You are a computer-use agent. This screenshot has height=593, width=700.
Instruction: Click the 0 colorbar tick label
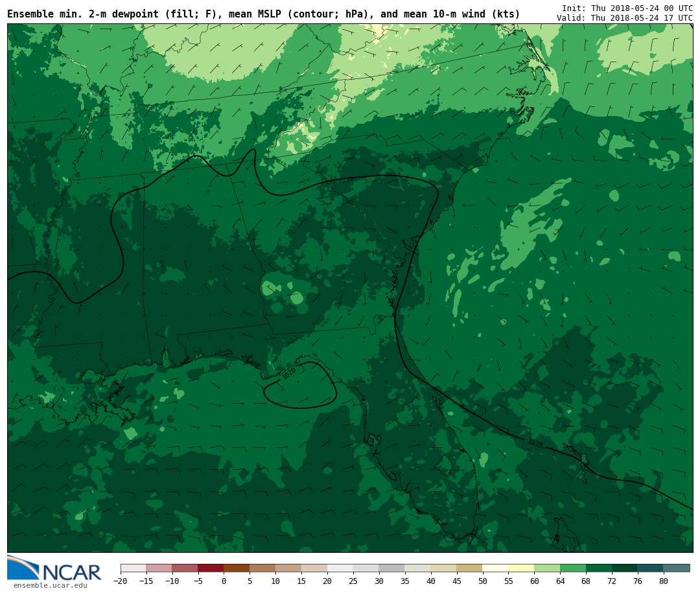click(224, 581)
